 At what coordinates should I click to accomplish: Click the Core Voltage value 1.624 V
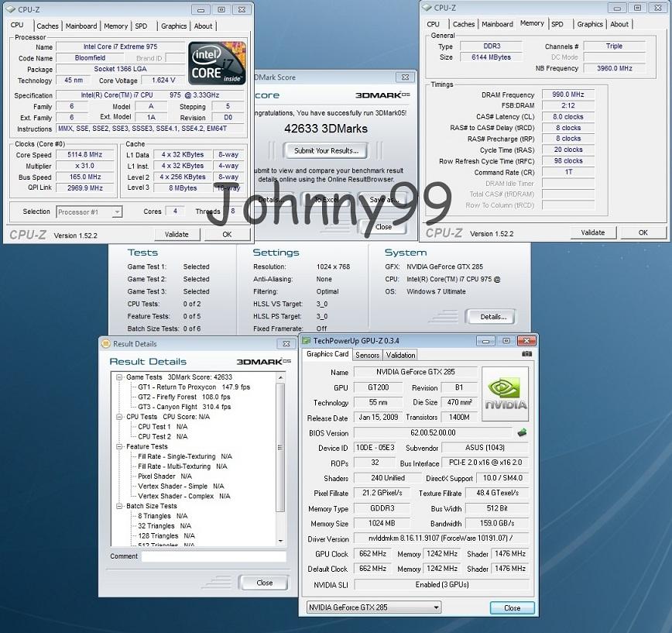163,81
